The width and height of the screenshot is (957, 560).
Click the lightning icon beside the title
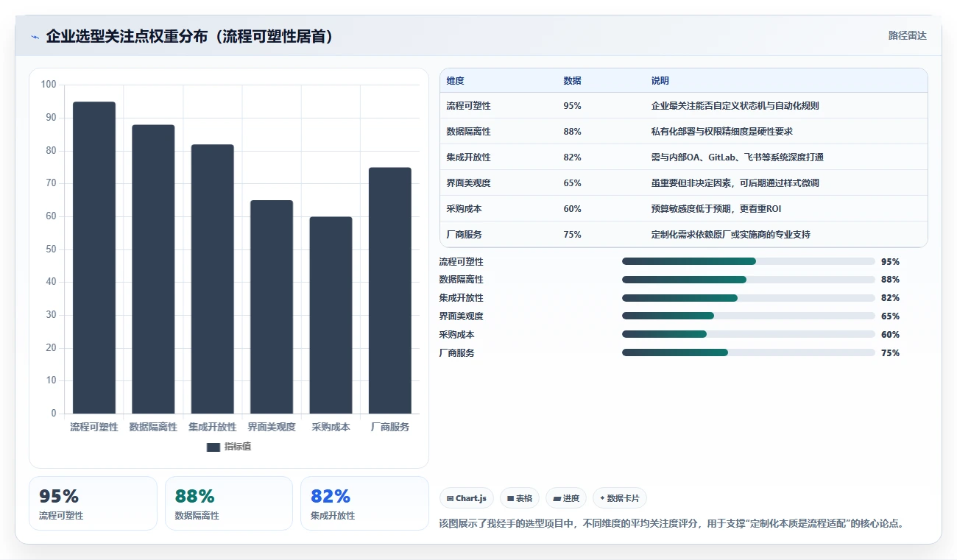[x=35, y=37]
